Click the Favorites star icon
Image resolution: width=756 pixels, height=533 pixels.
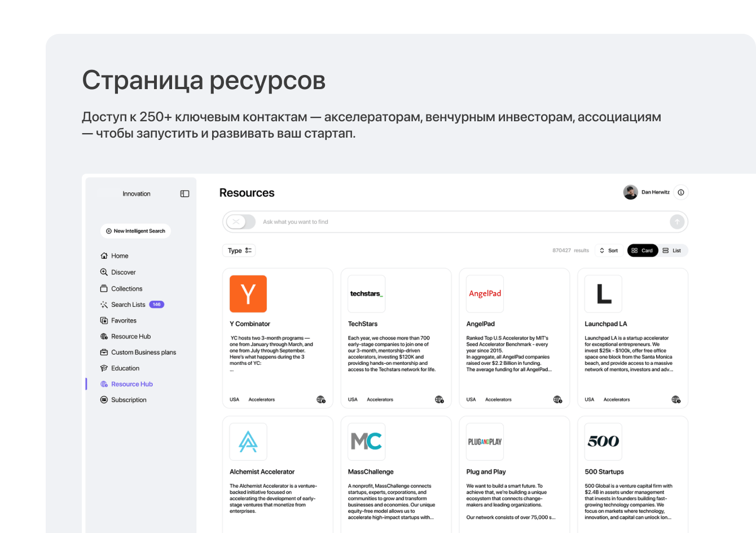(104, 320)
